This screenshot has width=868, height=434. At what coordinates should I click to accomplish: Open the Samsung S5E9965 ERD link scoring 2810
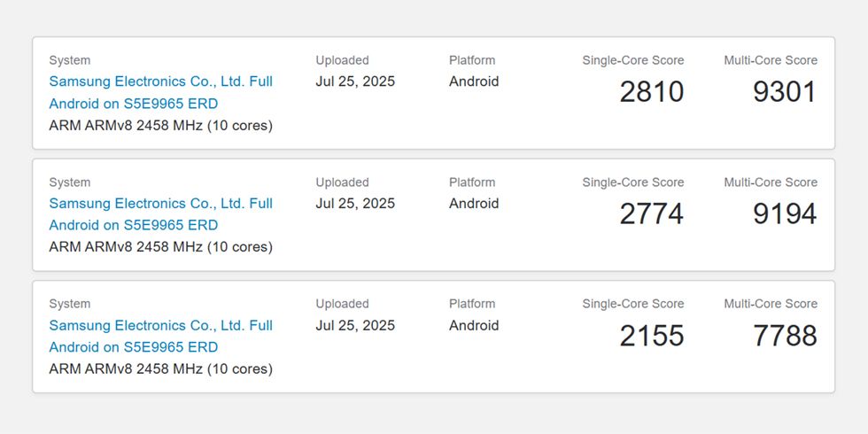(x=160, y=92)
